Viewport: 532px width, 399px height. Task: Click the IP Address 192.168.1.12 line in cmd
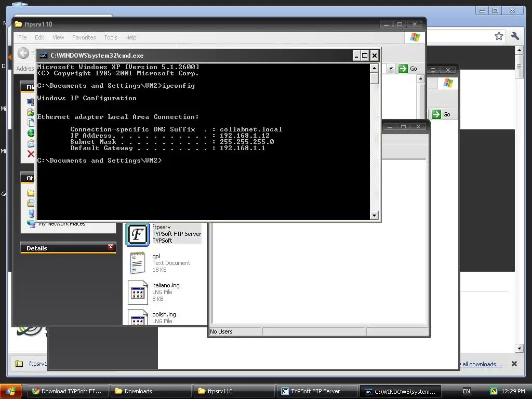click(170, 136)
